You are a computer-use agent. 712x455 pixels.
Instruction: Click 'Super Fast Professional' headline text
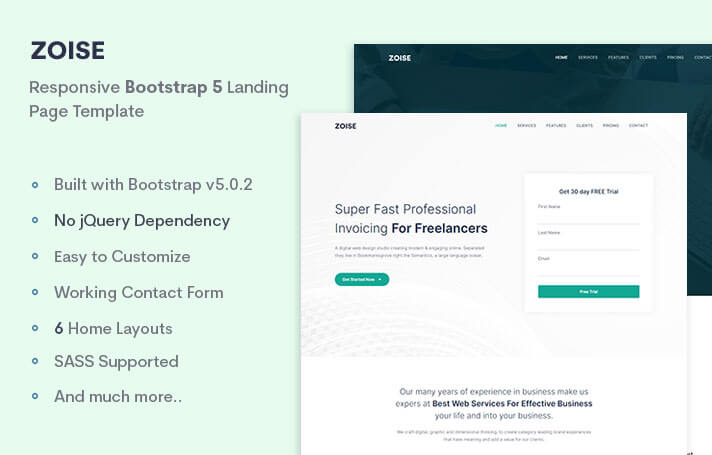405,209
